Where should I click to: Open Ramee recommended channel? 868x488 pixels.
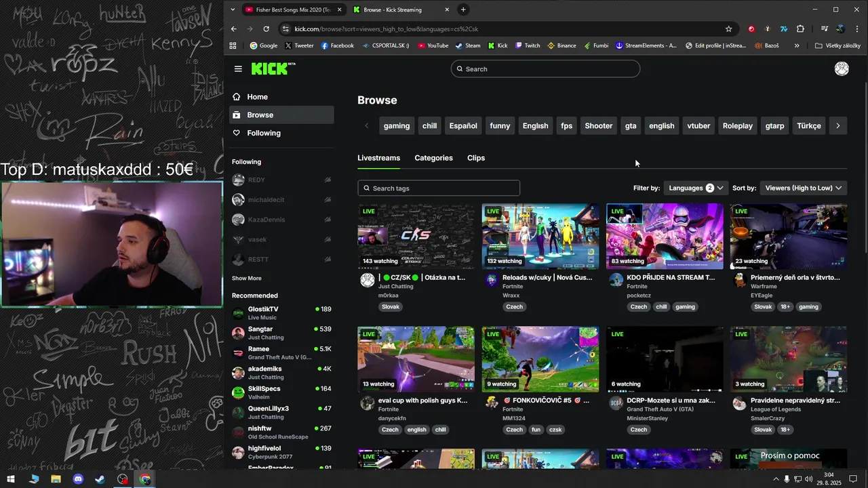click(x=281, y=352)
